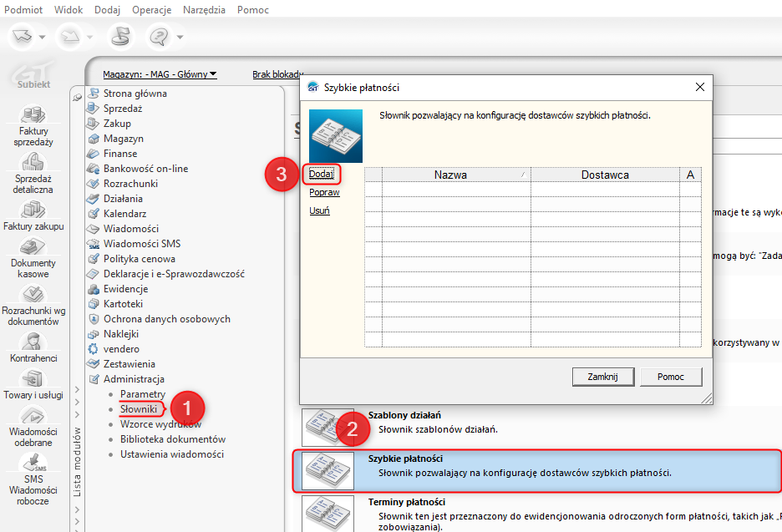Select Ustawienia wiadomości item

[171, 454]
